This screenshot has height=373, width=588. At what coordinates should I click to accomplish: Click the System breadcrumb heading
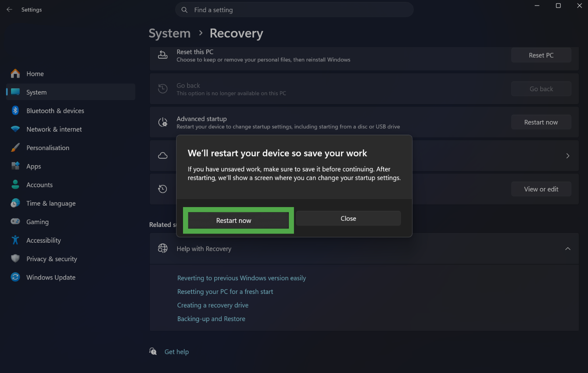tap(169, 33)
